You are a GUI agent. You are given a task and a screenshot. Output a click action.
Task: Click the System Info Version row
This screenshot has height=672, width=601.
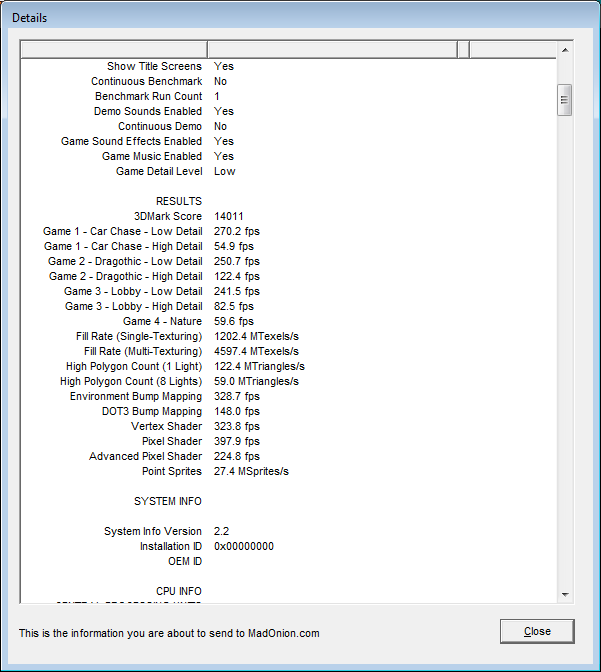tap(152, 531)
